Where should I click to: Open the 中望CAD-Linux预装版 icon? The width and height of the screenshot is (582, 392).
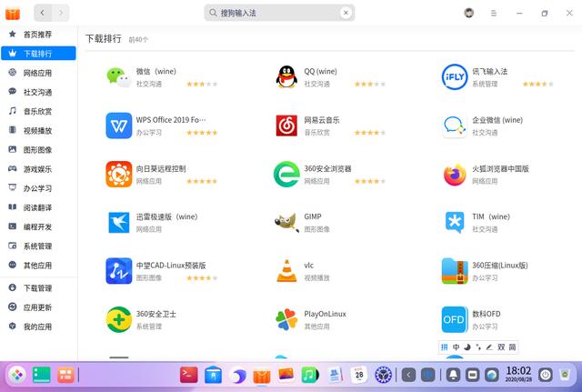[x=119, y=271]
